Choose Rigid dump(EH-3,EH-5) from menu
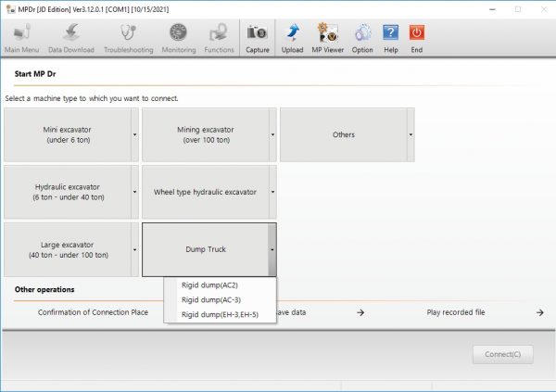 (220, 315)
